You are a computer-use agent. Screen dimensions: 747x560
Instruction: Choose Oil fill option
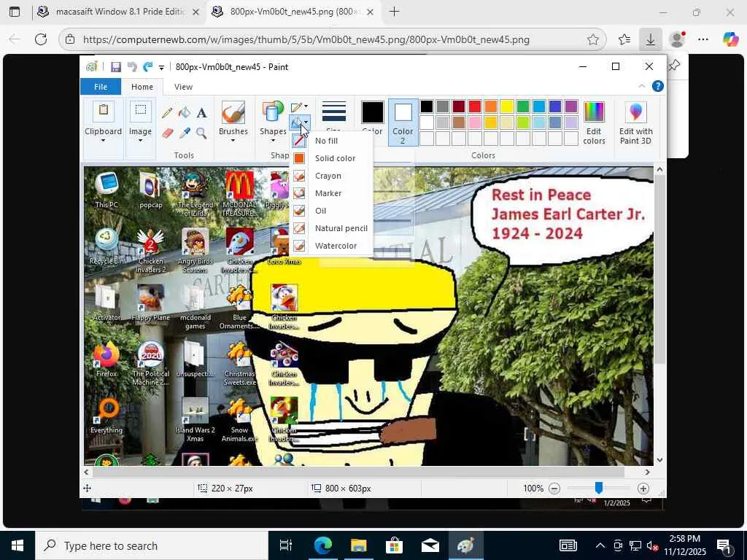point(331,211)
